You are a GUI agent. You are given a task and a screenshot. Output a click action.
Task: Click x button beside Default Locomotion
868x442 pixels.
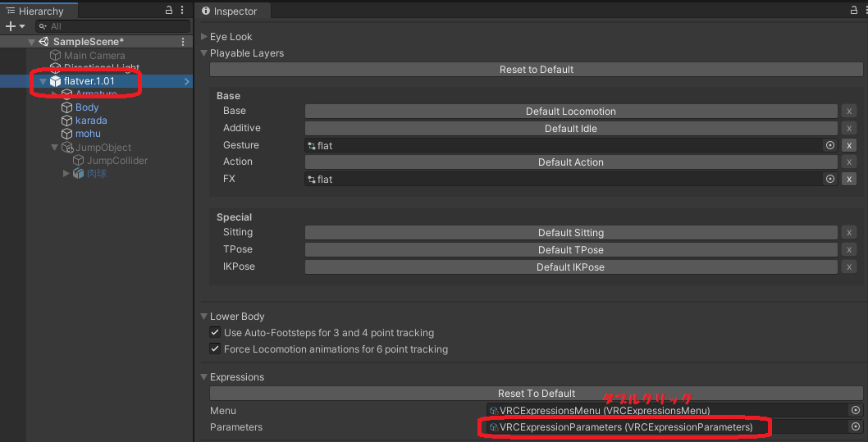[848, 112]
